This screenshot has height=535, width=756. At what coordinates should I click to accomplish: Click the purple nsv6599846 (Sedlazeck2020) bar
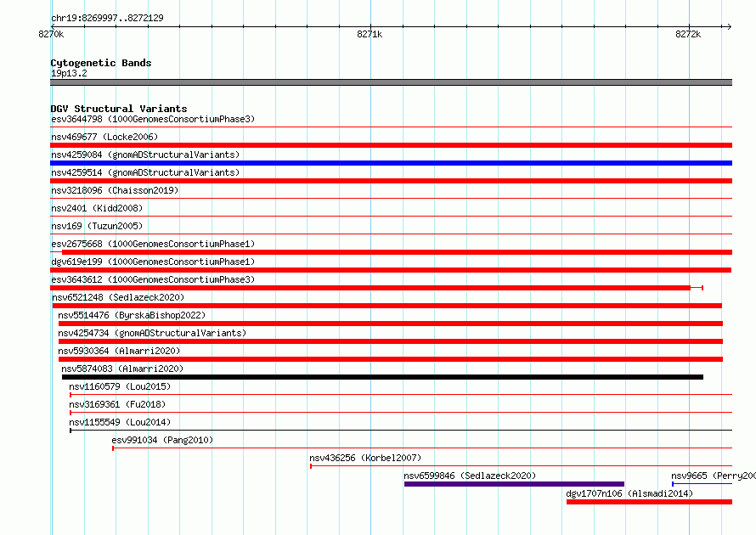pos(514,484)
